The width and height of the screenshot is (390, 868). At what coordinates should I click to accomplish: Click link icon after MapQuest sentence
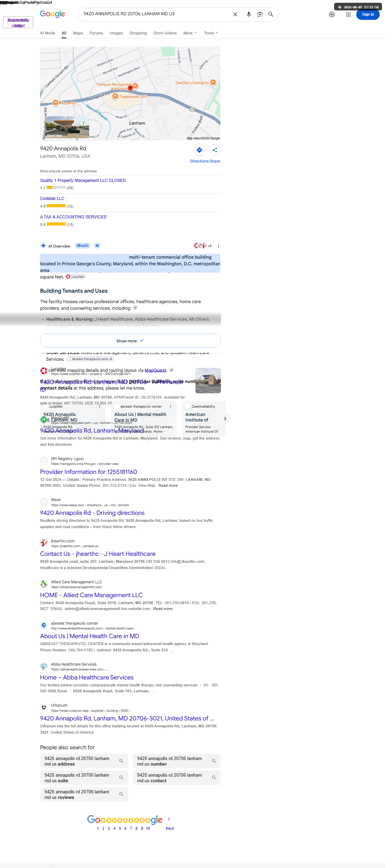point(171,370)
